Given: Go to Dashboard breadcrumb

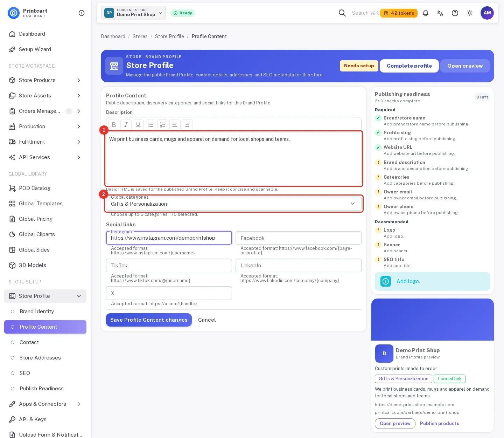Looking at the screenshot, I should pos(113,36).
